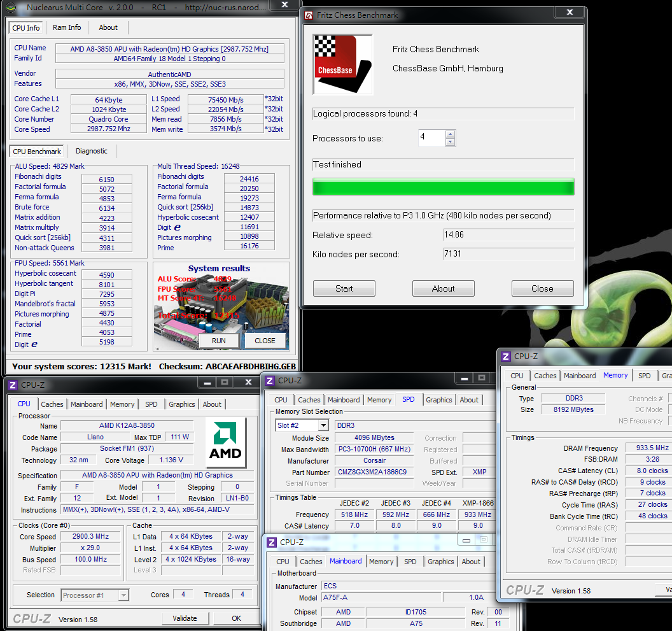Switch to About tab in CPU-Z Mainboard window

(x=471, y=562)
